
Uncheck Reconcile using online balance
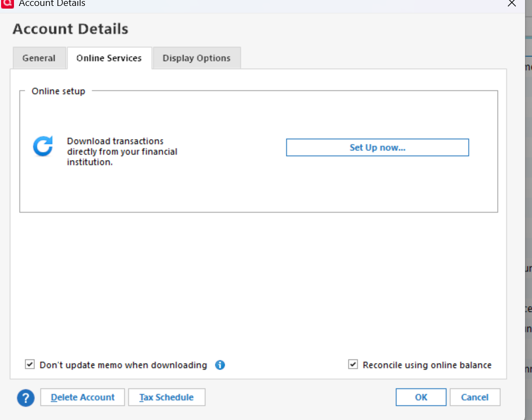coord(353,364)
